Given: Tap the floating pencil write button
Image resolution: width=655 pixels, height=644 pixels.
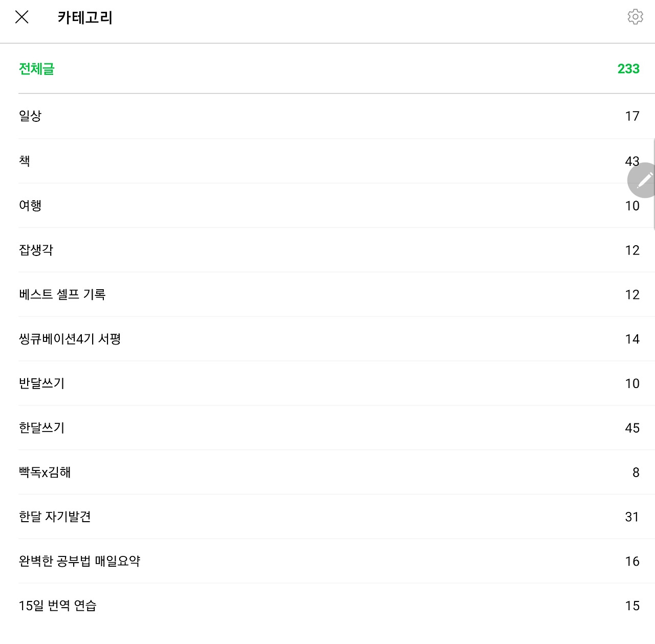Looking at the screenshot, I should tap(643, 180).
